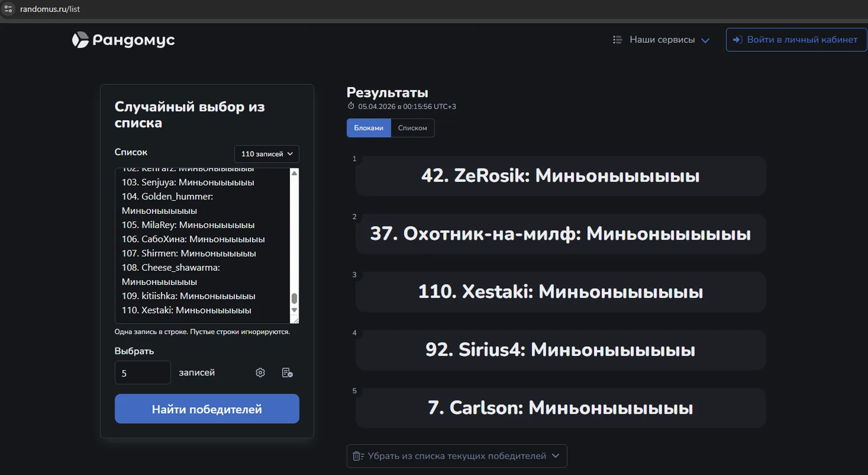868x475 pixels.
Task: Click list line 108. Cheese_shawarma
Action: click(x=171, y=275)
